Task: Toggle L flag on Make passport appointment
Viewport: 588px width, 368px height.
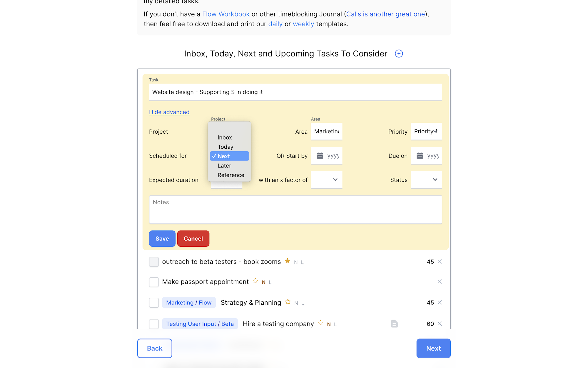Action: [x=270, y=282]
